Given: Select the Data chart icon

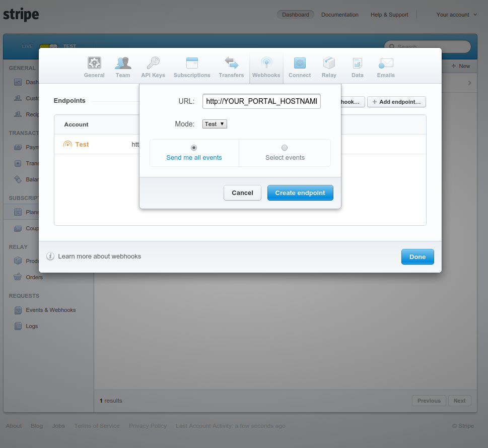Looking at the screenshot, I should click(358, 63).
